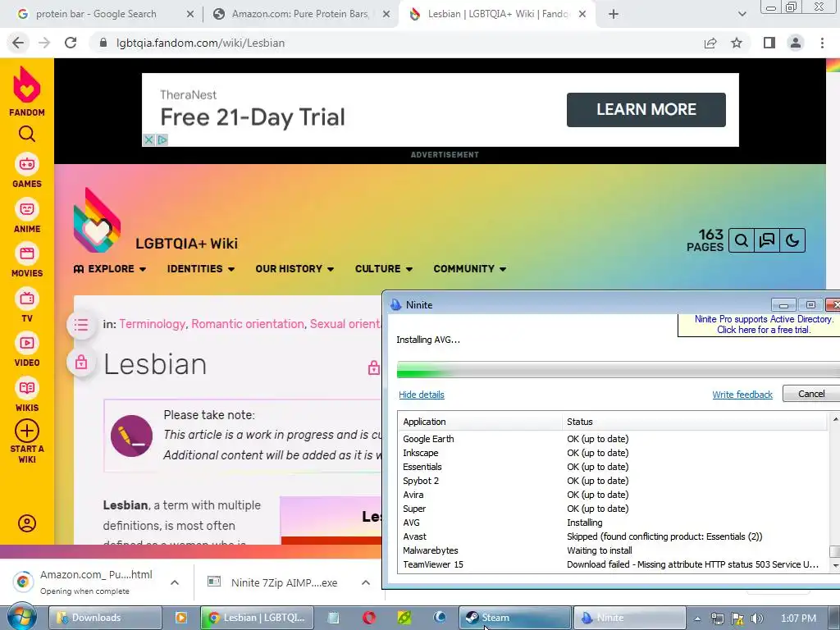
Task: Click the wiki search magnifier icon
Action: point(742,240)
